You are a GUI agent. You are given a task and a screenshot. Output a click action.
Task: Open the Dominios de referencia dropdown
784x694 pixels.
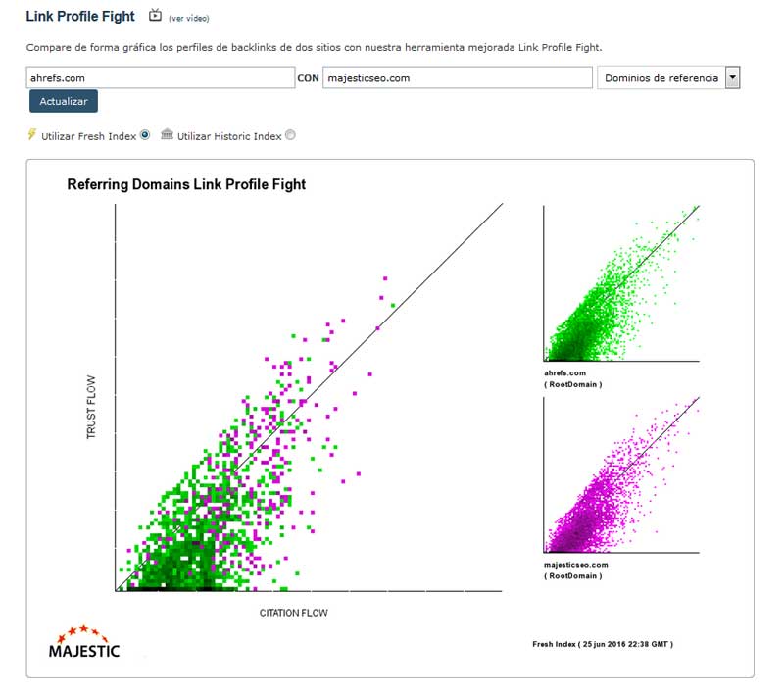pyautogui.click(x=661, y=78)
